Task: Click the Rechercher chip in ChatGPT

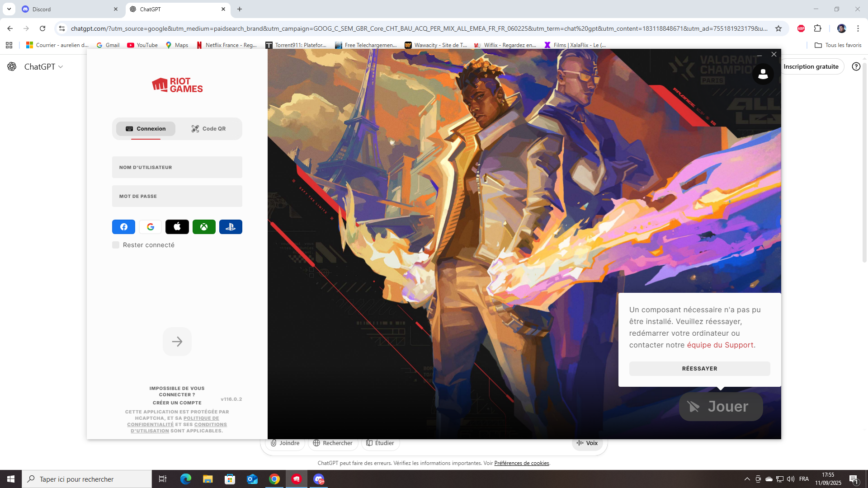Action: 333,443
